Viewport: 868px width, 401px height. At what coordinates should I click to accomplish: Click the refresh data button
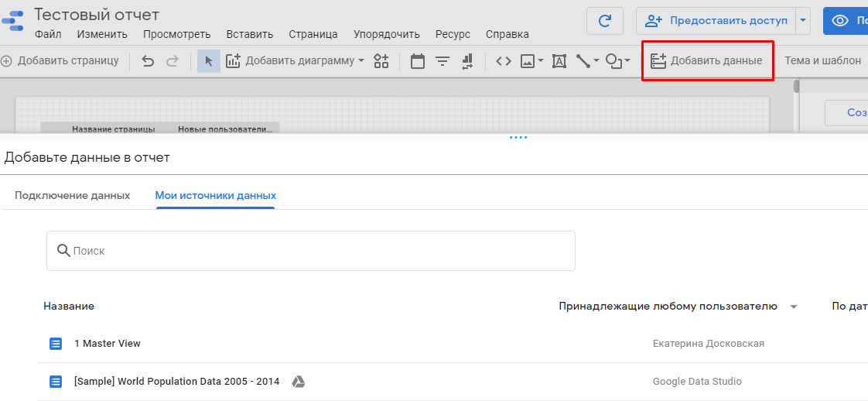pyautogui.click(x=604, y=21)
